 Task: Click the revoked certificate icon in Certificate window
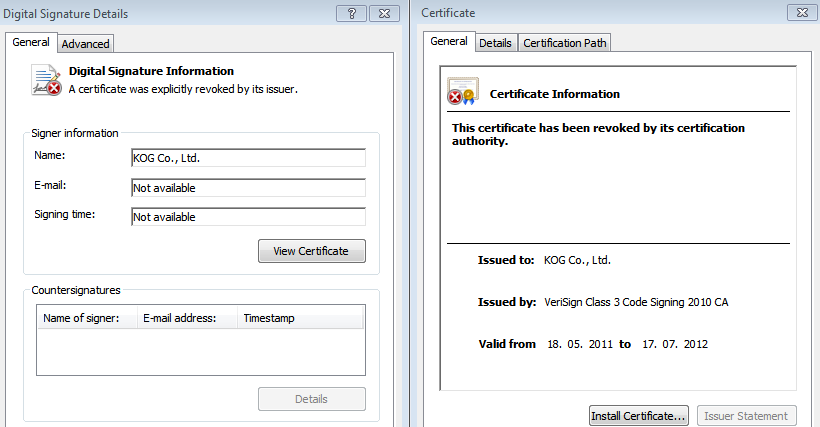[x=463, y=91]
